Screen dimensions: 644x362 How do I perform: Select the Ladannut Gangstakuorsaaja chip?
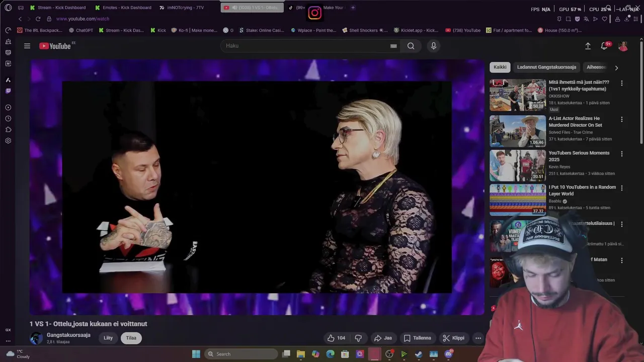546,67
